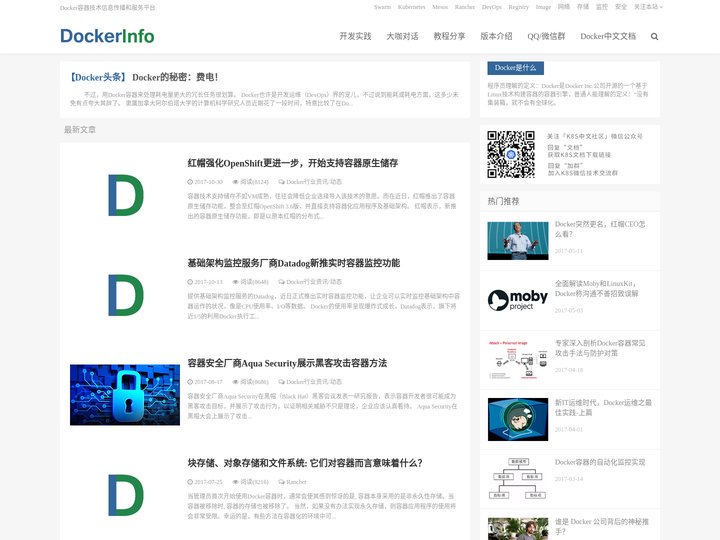
Task: Open article about Datadog实时容器监控功能
Action: click(x=293, y=263)
